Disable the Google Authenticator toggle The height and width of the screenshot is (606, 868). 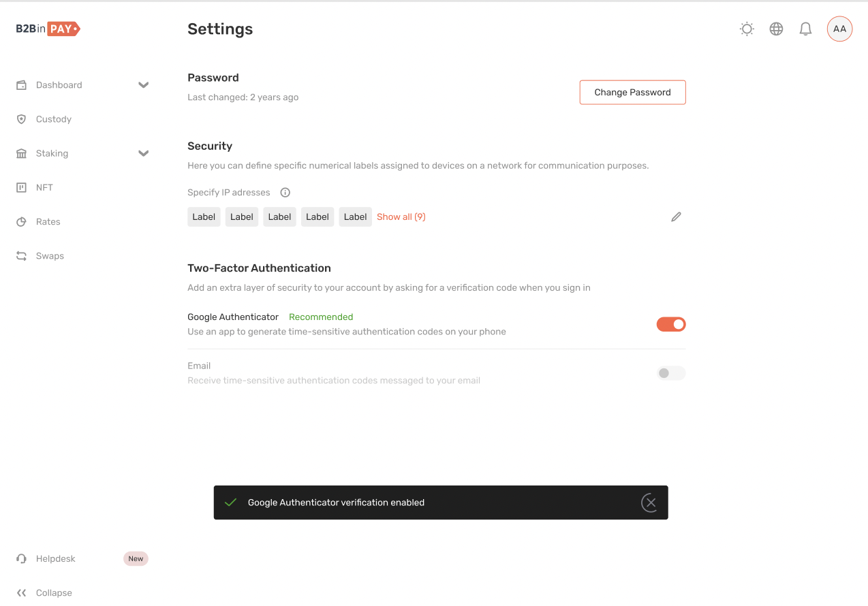(x=670, y=324)
